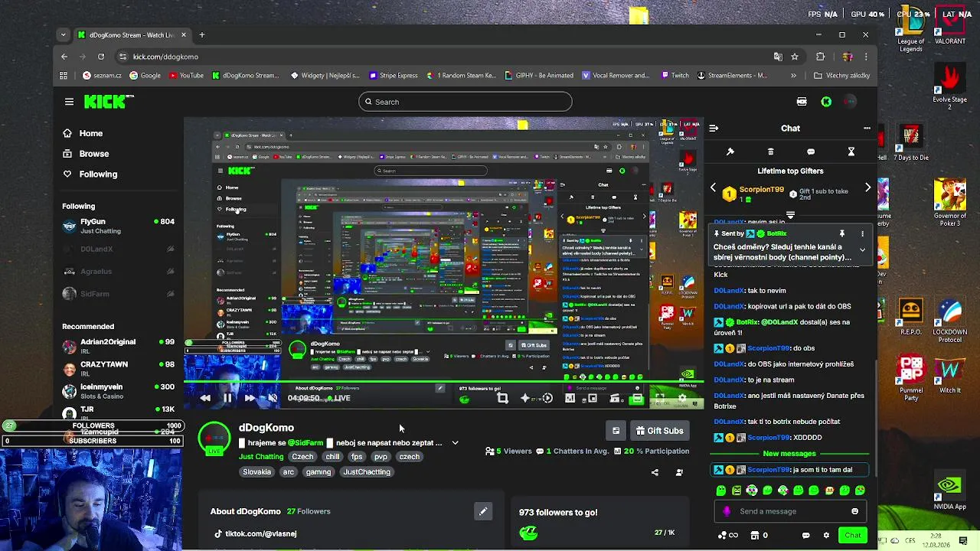Unmute the stream player volume
The image size is (980, 551).
[x=272, y=398]
